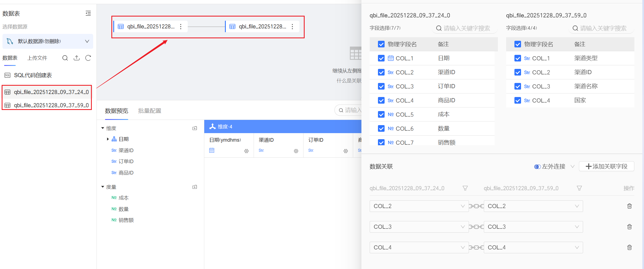Delete the COL_4 join relation row
Image resolution: width=644 pixels, height=269 pixels.
629,248
